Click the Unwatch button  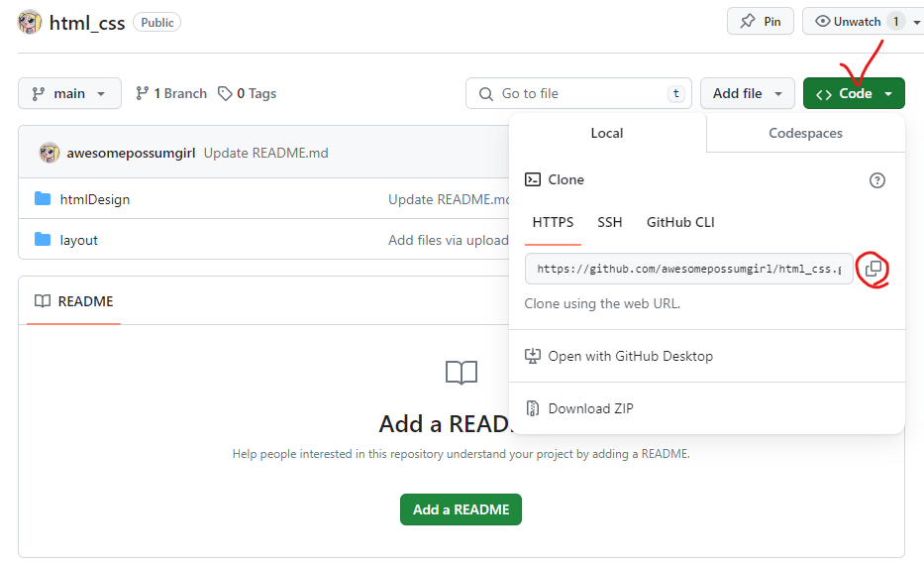tap(849, 21)
